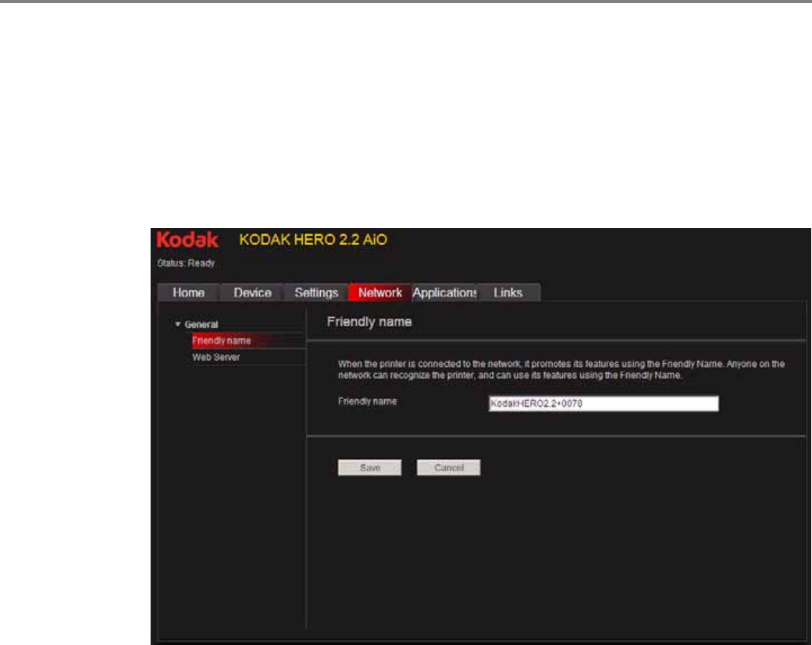Open the Links tab
812x645 pixels.
click(x=508, y=293)
